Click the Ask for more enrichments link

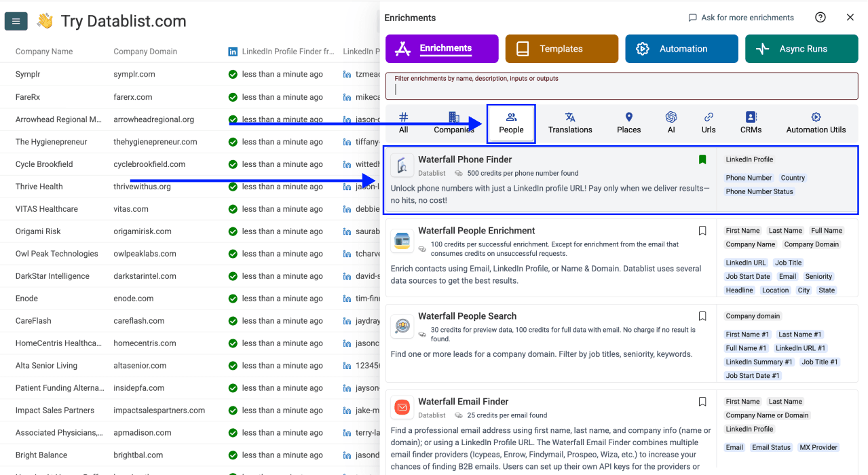pos(740,17)
